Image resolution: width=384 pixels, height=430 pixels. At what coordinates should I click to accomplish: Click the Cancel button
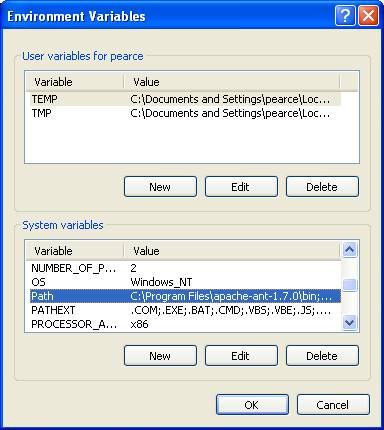click(333, 405)
